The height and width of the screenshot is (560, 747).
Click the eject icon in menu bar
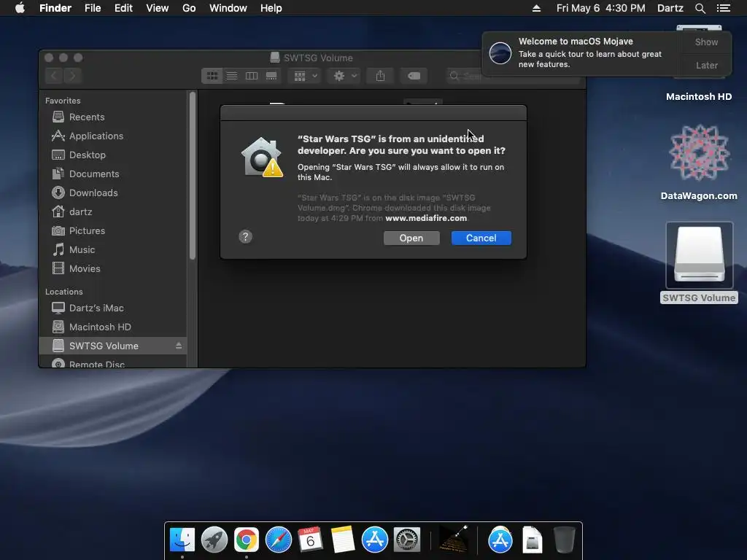(536, 8)
